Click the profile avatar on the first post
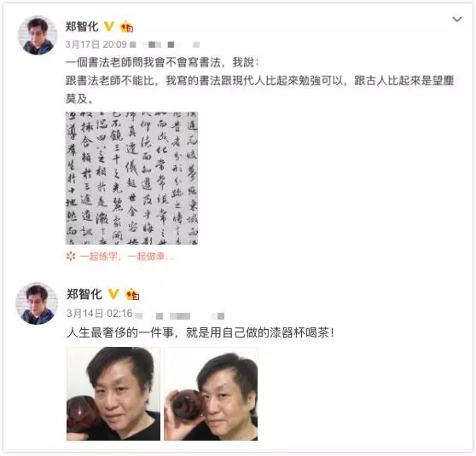The image size is (476, 456). pyautogui.click(x=38, y=35)
